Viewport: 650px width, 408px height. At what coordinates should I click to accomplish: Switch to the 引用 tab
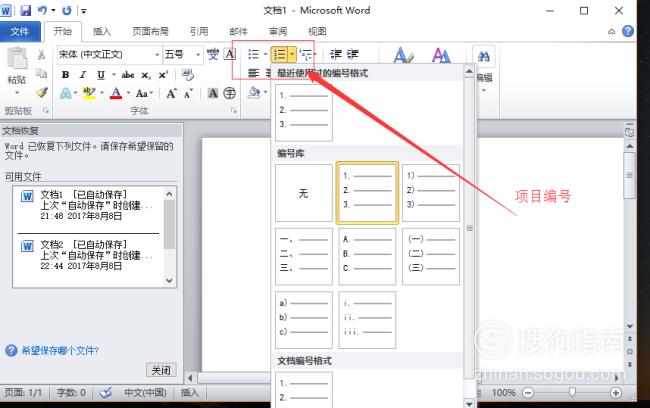coord(199,32)
